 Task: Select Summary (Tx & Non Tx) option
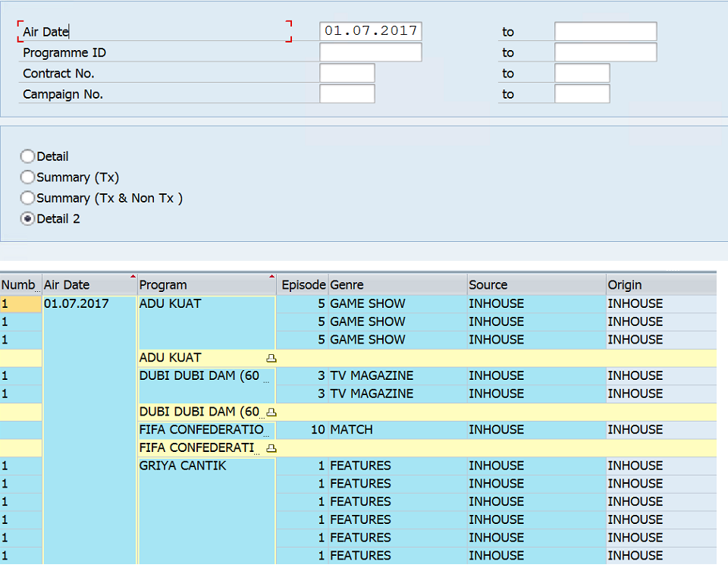27,198
